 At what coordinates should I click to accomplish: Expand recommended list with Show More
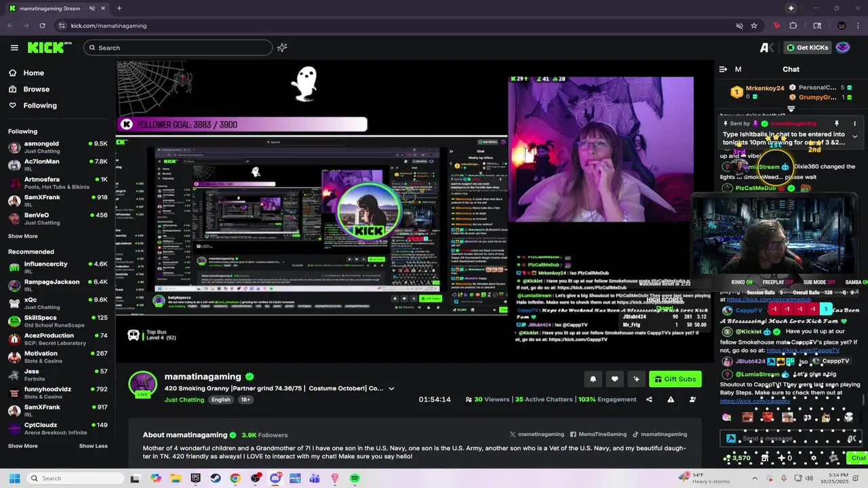[23, 446]
